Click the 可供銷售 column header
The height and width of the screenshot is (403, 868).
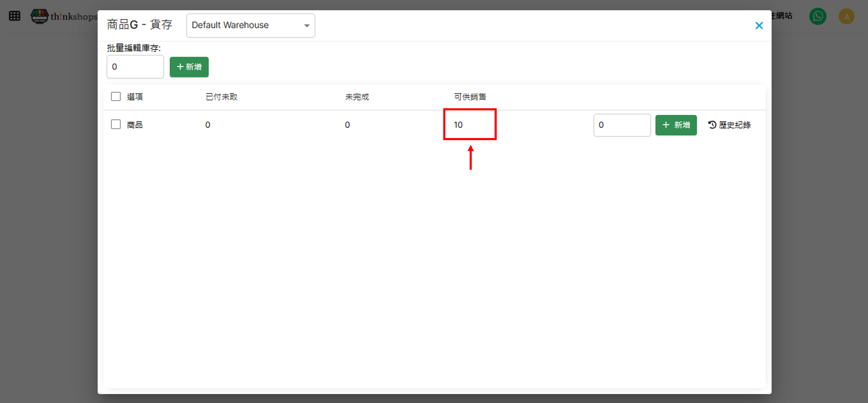470,97
